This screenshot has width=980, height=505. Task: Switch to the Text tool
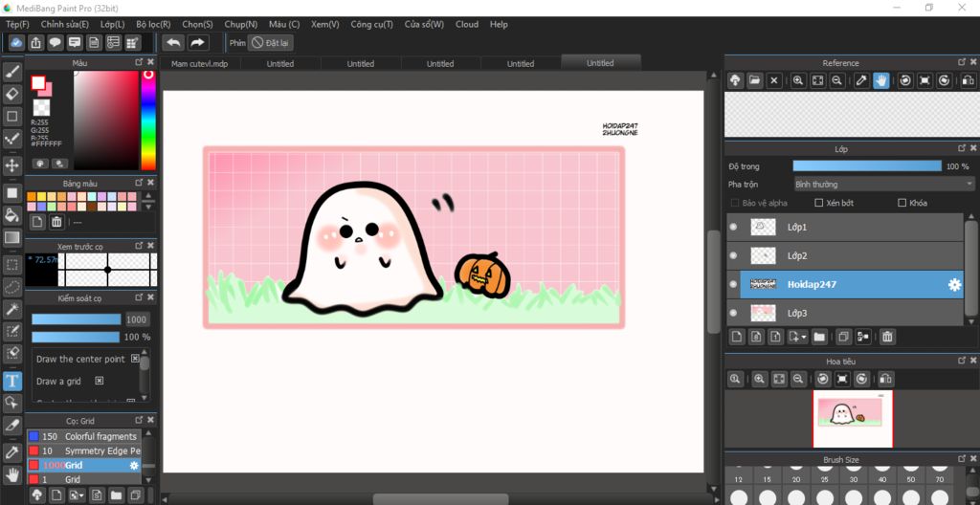pyautogui.click(x=11, y=381)
